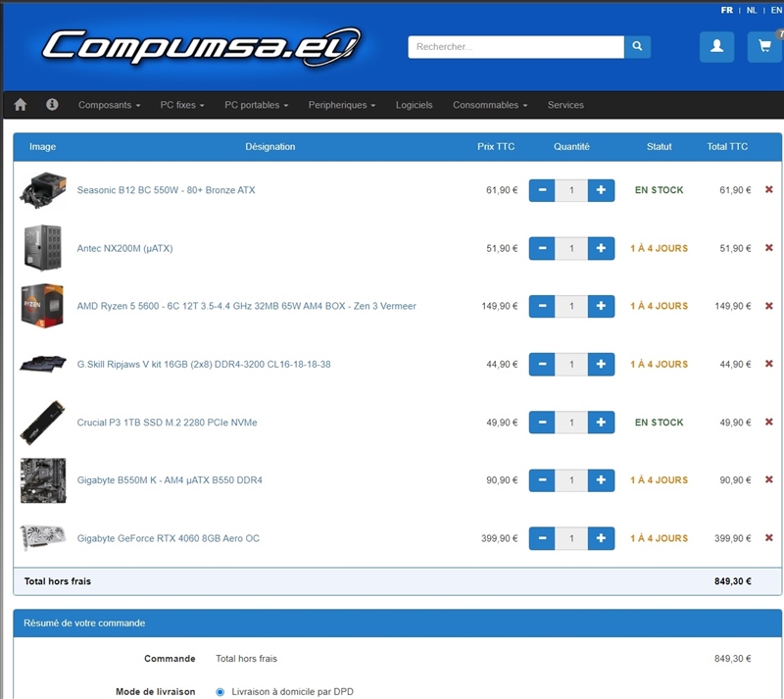Expand the Peripheriques dropdown menu
The width and height of the screenshot is (784, 699).
point(341,105)
